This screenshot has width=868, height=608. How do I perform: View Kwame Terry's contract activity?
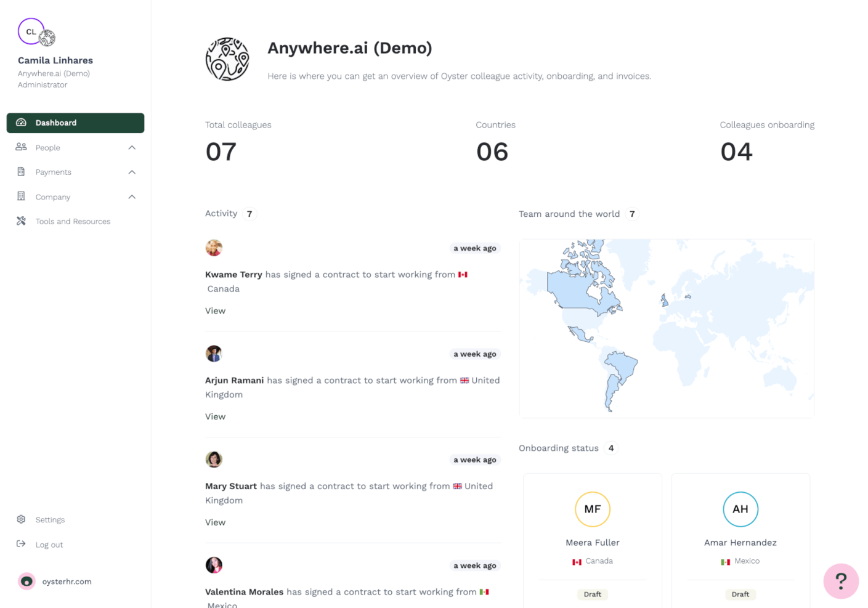pyautogui.click(x=215, y=310)
